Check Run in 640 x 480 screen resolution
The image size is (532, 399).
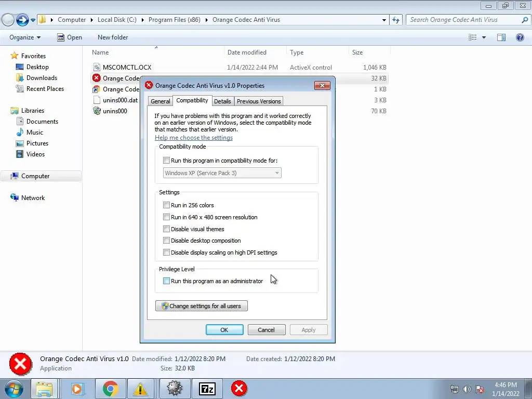coord(166,217)
